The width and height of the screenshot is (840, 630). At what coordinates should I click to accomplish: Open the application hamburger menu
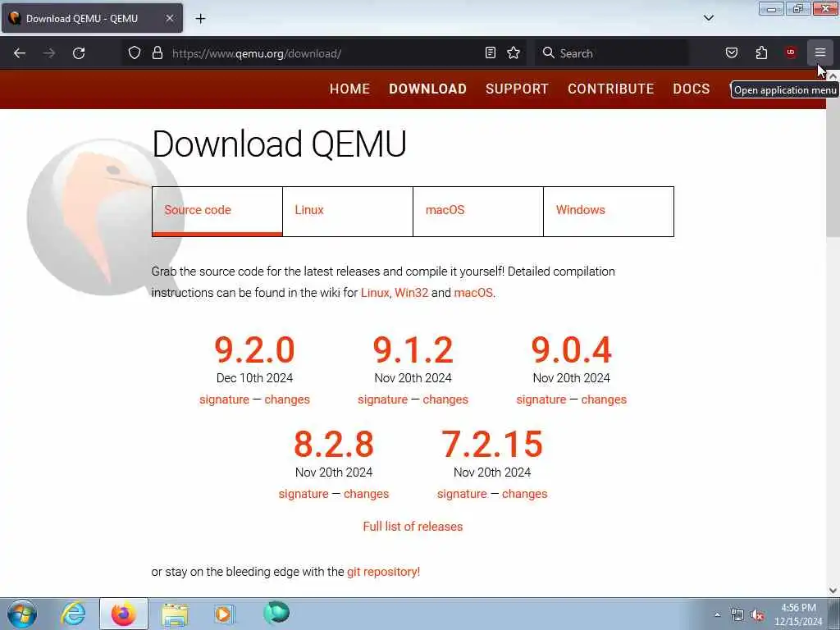point(820,52)
